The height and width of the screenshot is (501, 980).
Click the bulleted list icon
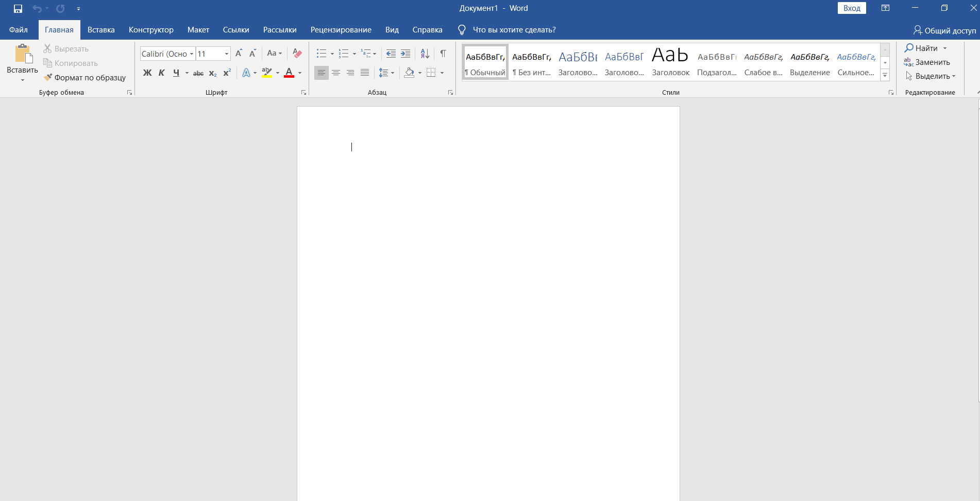[321, 53]
